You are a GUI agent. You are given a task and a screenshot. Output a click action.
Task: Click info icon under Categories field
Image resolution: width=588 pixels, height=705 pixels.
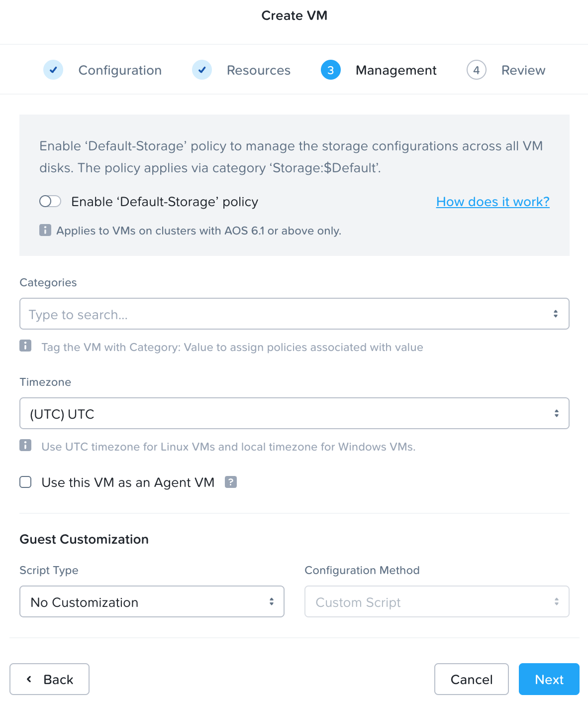pyautogui.click(x=25, y=346)
